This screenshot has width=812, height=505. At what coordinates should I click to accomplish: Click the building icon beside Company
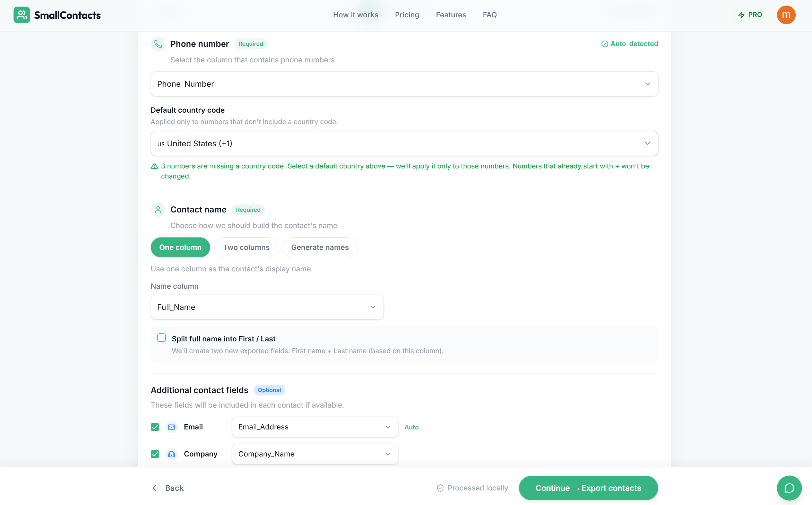coord(172,454)
